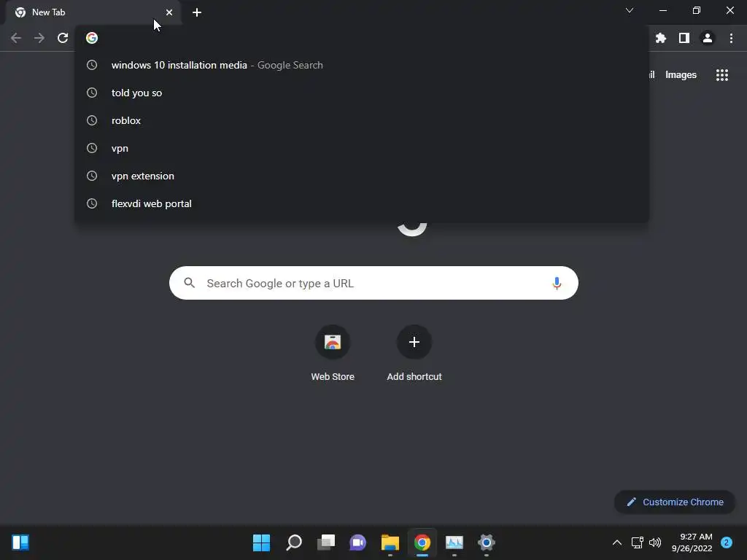Choose 'told you so' suggestion

click(362, 93)
